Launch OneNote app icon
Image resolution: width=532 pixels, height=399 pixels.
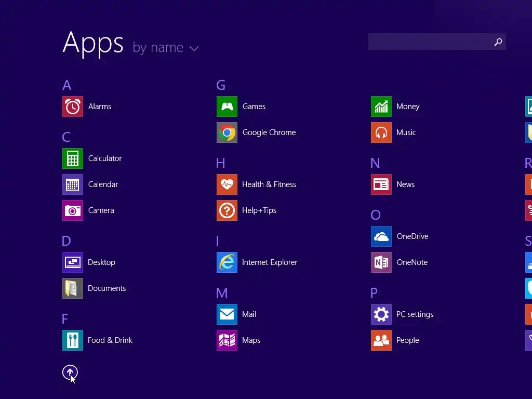point(381,262)
